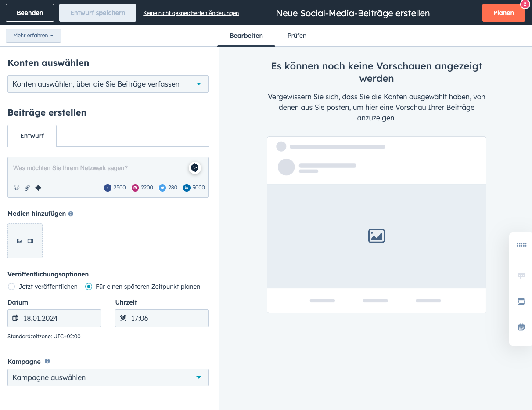
Task: Select the Jetzt veröffentlichen radio button
Action: click(11, 287)
